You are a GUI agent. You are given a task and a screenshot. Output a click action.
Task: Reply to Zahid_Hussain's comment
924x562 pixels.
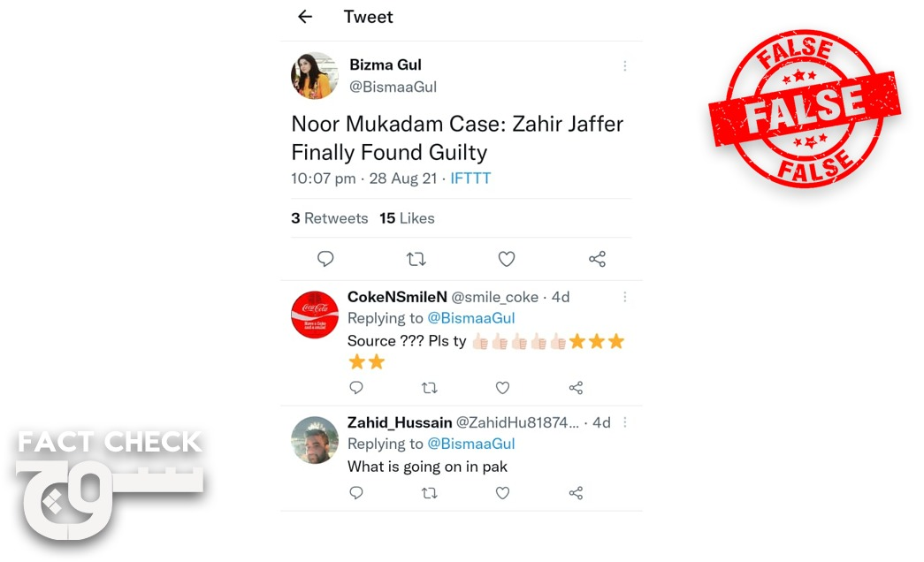coord(356,492)
